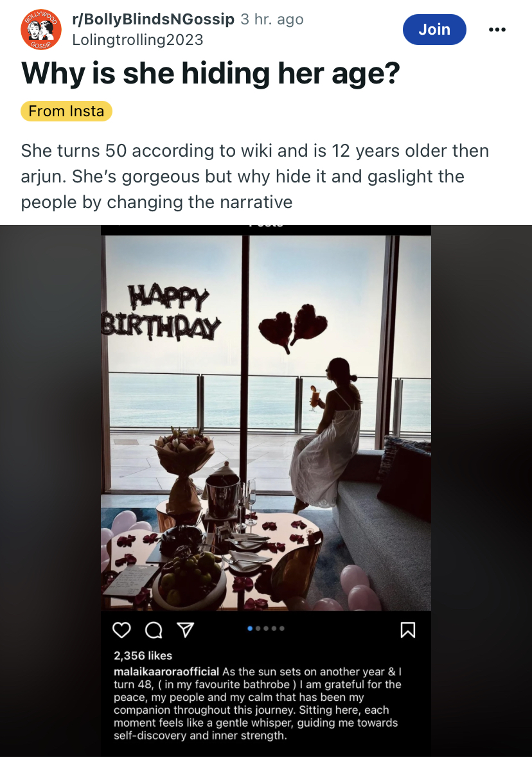Tap the heart like icon
This screenshot has width=532, height=760.
(121, 630)
